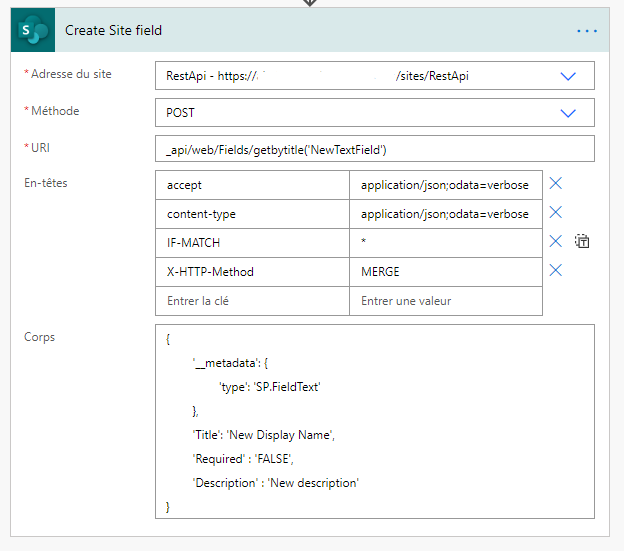Viewport: 624px width, 551px height.
Task: Click the 'Corps' label
Action: coord(39,337)
